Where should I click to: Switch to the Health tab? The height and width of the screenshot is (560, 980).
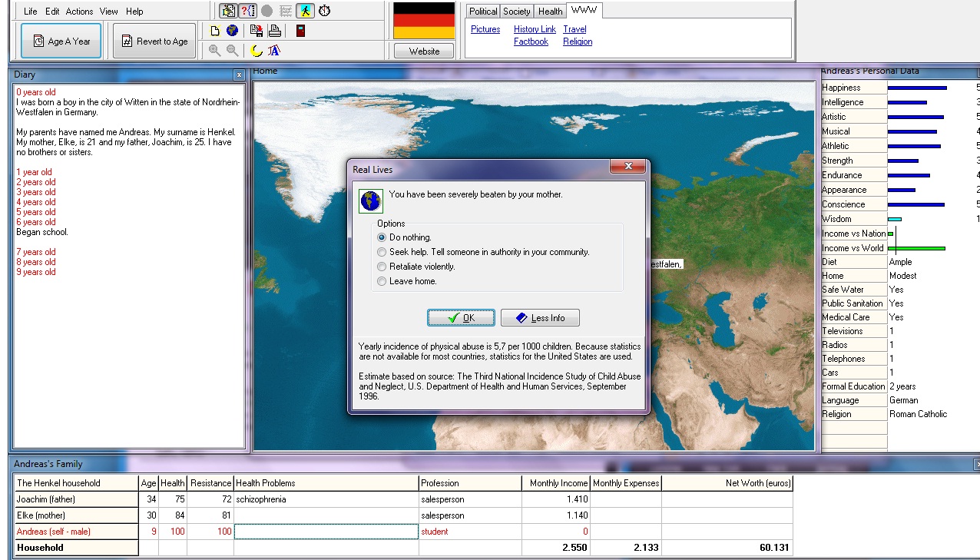click(550, 12)
